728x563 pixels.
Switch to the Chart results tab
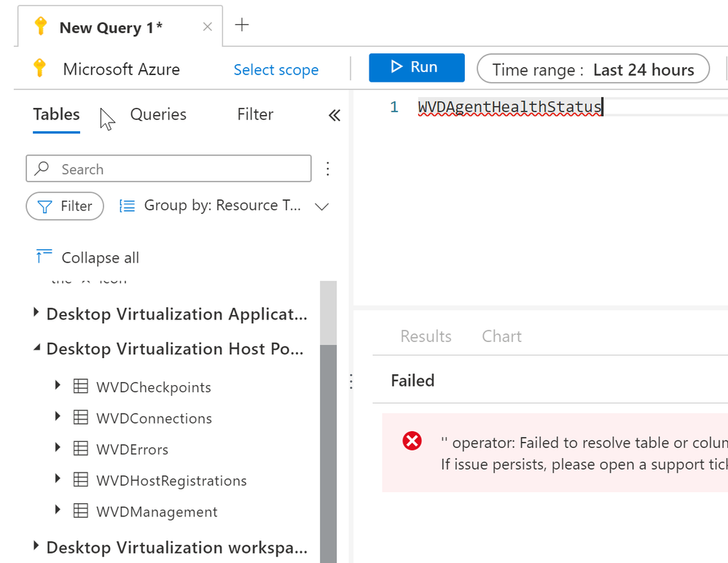(x=501, y=336)
